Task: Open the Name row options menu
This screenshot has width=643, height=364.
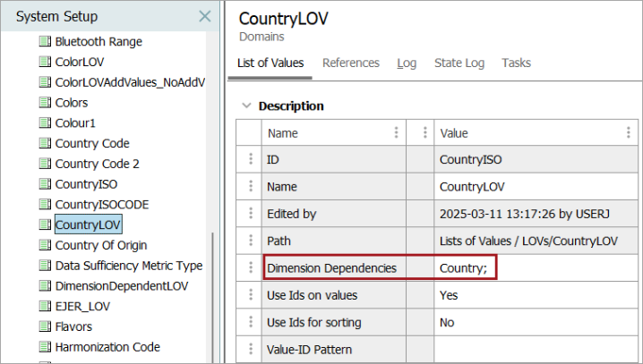Action: [x=251, y=186]
